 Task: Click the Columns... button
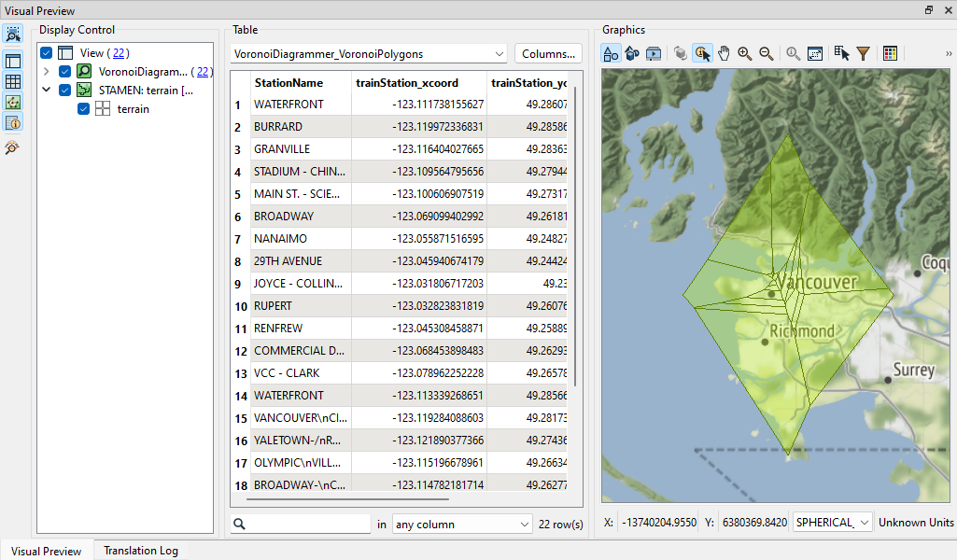point(548,54)
